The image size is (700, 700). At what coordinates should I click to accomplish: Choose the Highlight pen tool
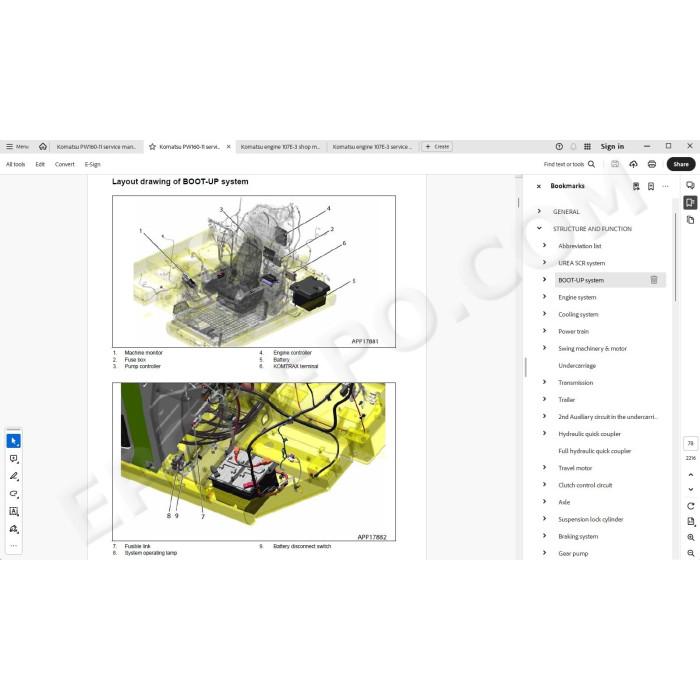tap(13, 476)
